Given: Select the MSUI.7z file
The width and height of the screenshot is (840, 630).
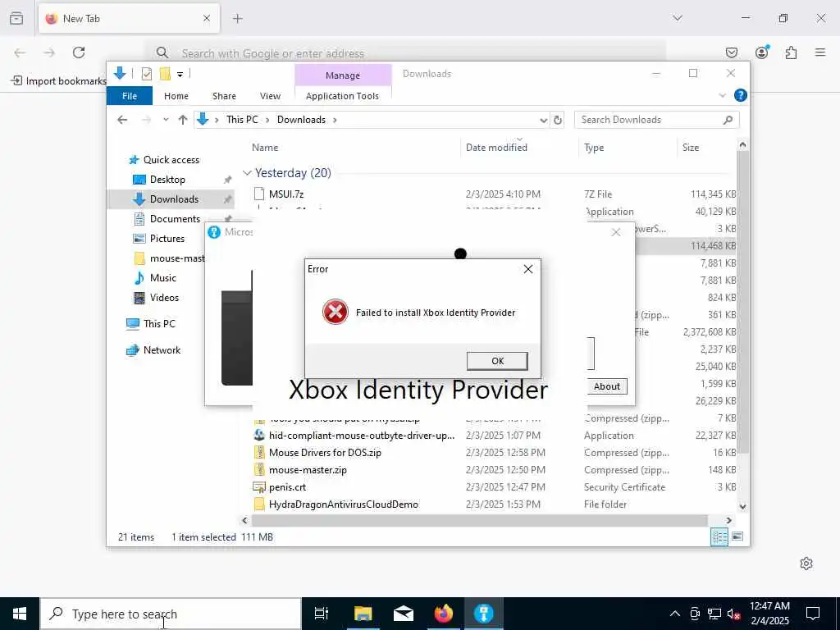Looking at the screenshot, I should pos(286,194).
